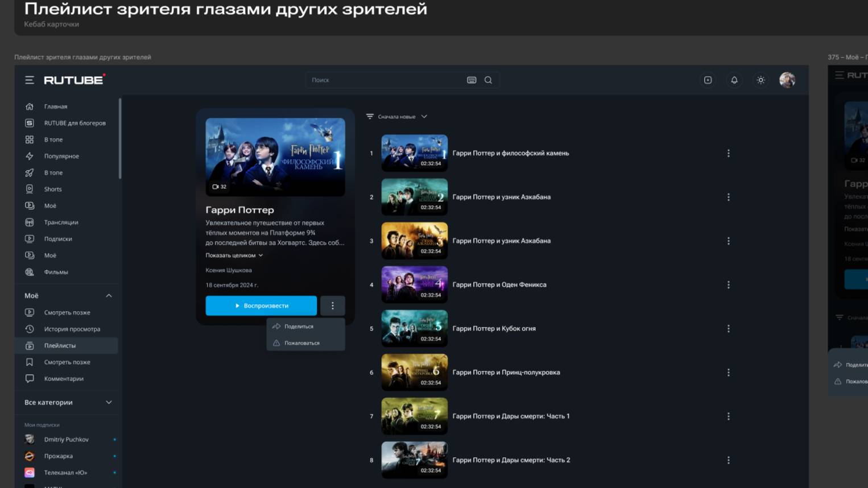The height and width of the screenshot is (488, 868).
Task: Expand Все категории section
Action: point(109,402)
